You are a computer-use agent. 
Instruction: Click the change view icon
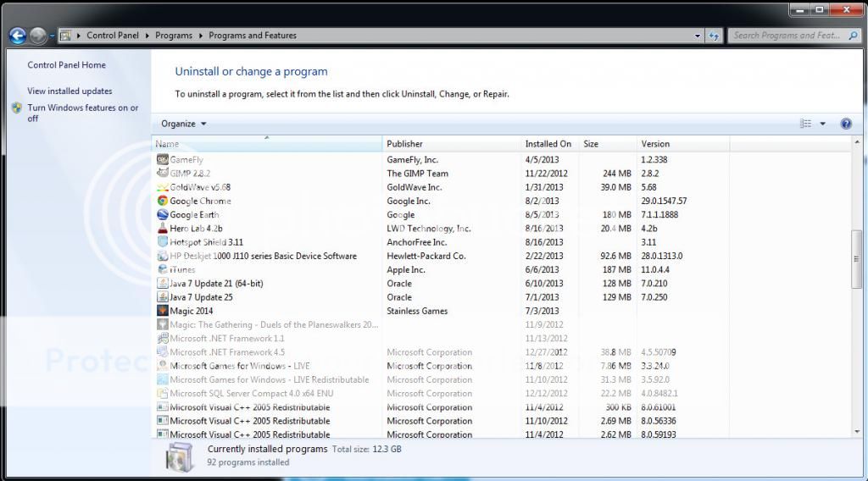coord(805,124)
